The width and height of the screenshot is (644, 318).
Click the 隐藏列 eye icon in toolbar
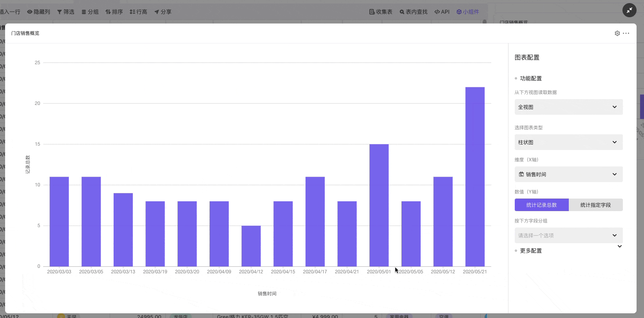pos(30,12)
